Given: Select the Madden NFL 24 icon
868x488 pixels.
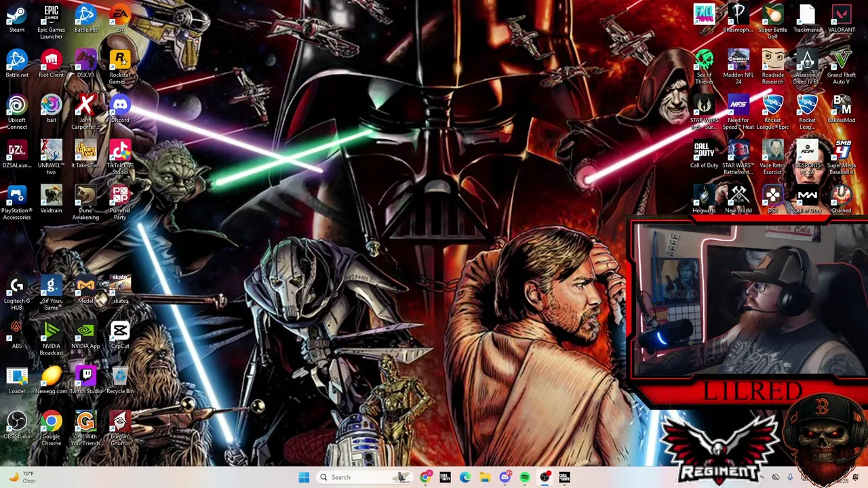Looking at the screenshot, I should [x=738, y=67].
